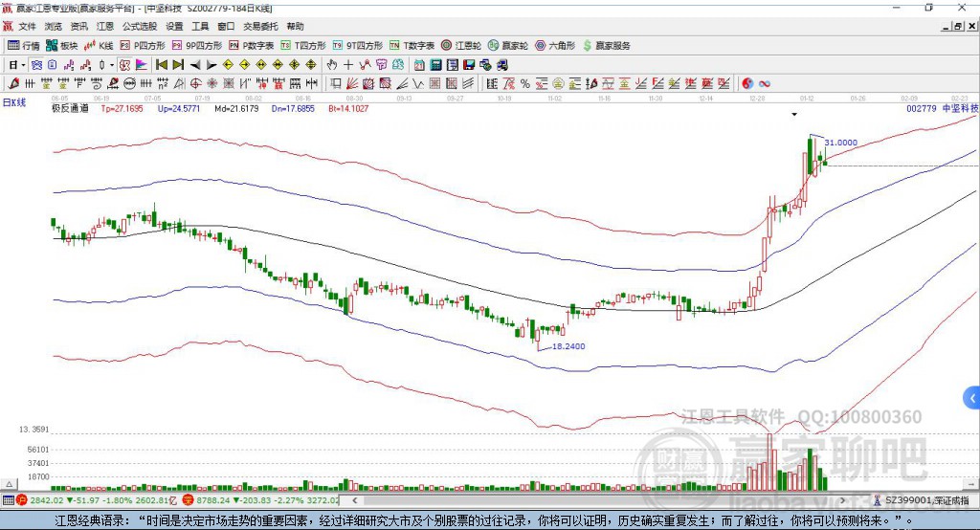
Task: Click the 沪 Shanghai index status icon
Action: (22, 500)
